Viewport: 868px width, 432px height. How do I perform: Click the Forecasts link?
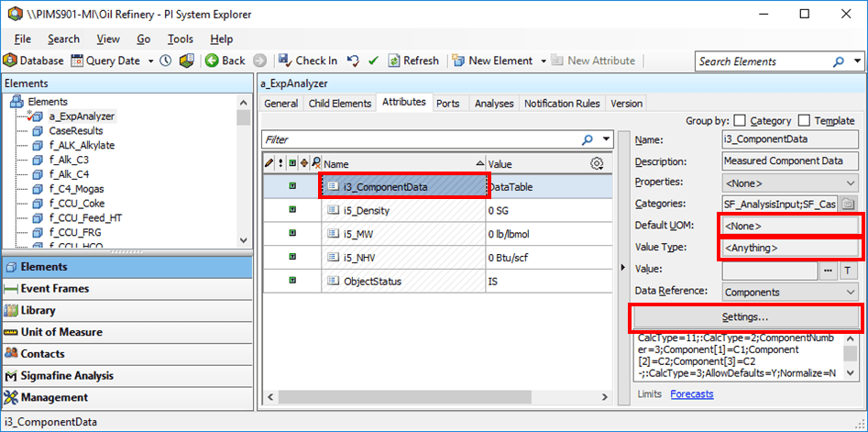(x=692, y=394)
